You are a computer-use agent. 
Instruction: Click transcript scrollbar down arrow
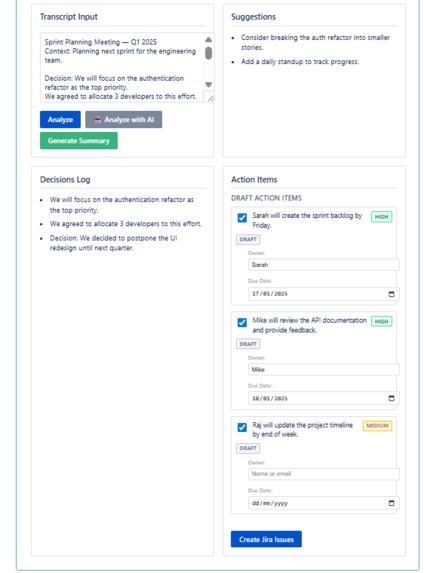coord(208,85)
